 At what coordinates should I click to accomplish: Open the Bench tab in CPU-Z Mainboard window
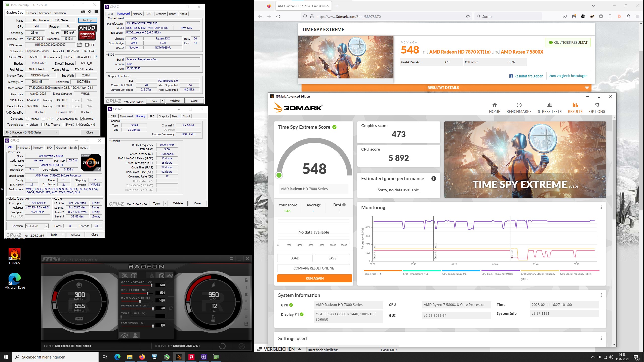173,14
